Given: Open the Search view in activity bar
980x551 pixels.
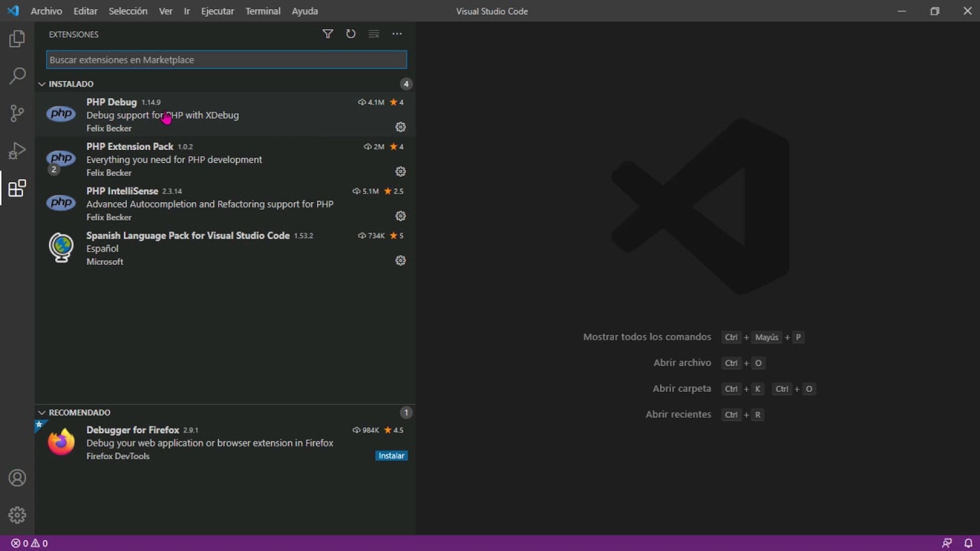Looking at the screenshot, I should pos(17,76).
